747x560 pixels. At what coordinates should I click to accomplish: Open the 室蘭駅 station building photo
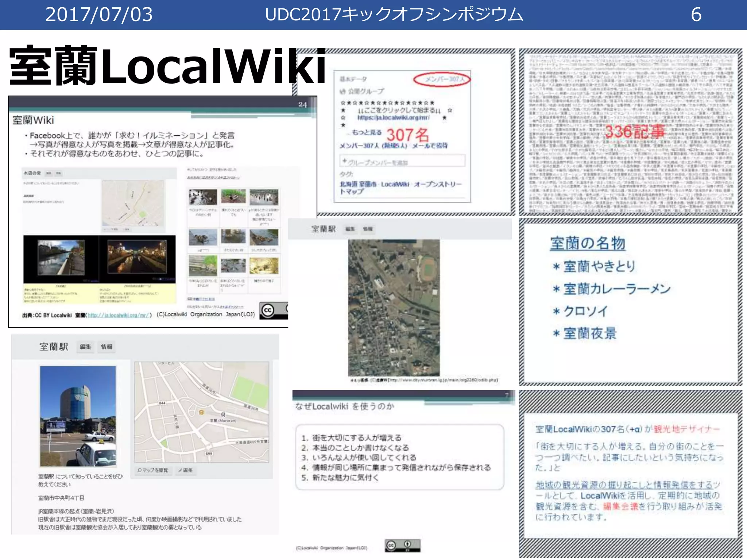point(78,416)
